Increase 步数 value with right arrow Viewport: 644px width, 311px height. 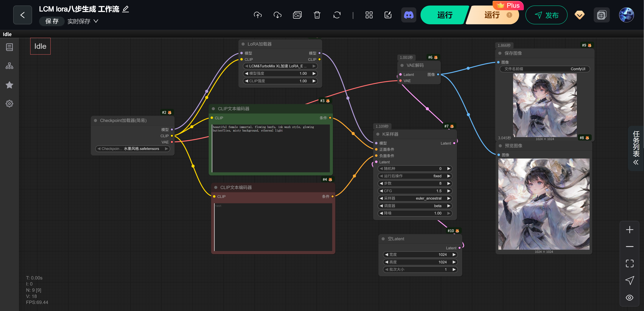point(449,183)
